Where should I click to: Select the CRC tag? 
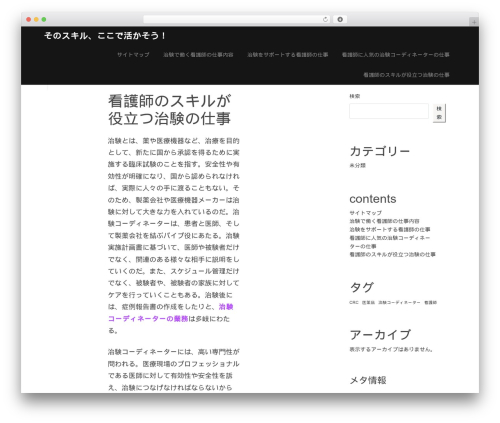(x=354, y=303)
